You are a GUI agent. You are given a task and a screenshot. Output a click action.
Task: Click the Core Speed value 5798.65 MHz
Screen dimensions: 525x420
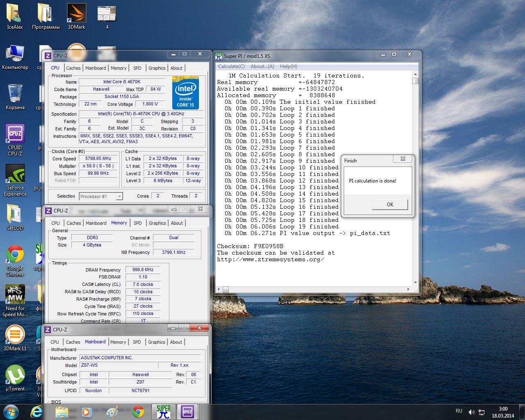coord(98,158)
